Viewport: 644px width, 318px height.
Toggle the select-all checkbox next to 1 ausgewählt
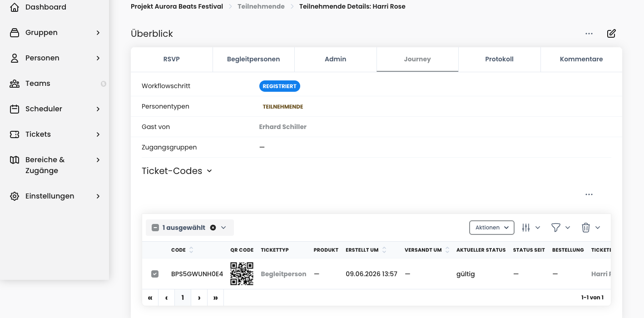click(x=155, y=228)
